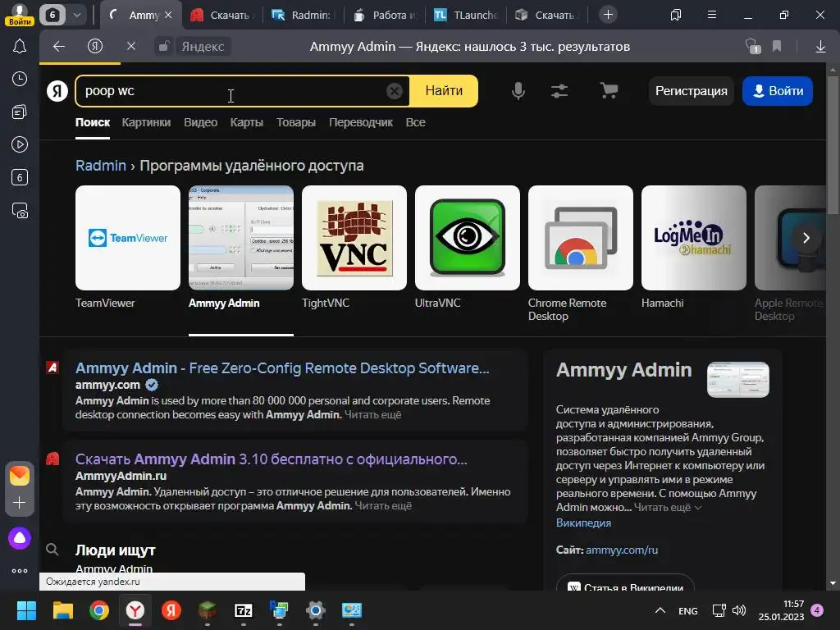Select Видео search category
Viewport: 840px width, 630px height.
200,123
